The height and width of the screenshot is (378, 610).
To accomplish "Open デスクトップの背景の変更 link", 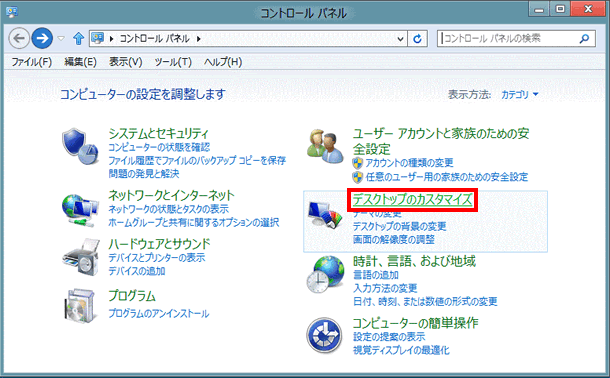I will tap(400, 226).
